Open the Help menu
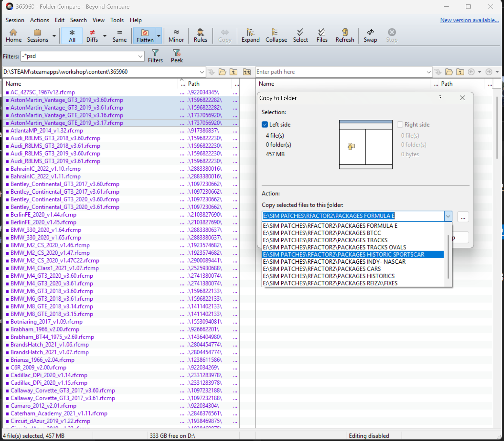Screen dimensions: 504x441 [136, 20]
